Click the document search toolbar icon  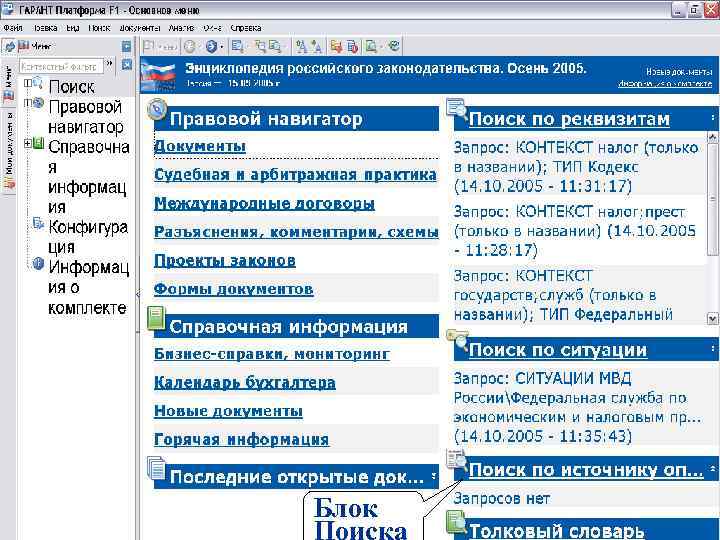(238, 46)
